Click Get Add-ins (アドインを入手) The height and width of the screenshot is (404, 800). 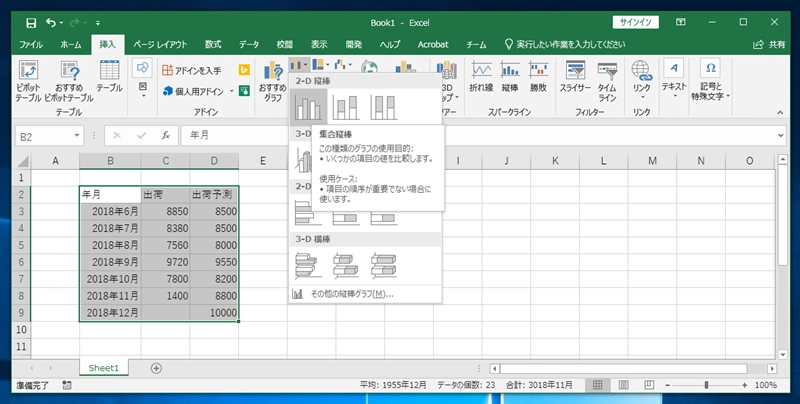click(x=191, y=70)
